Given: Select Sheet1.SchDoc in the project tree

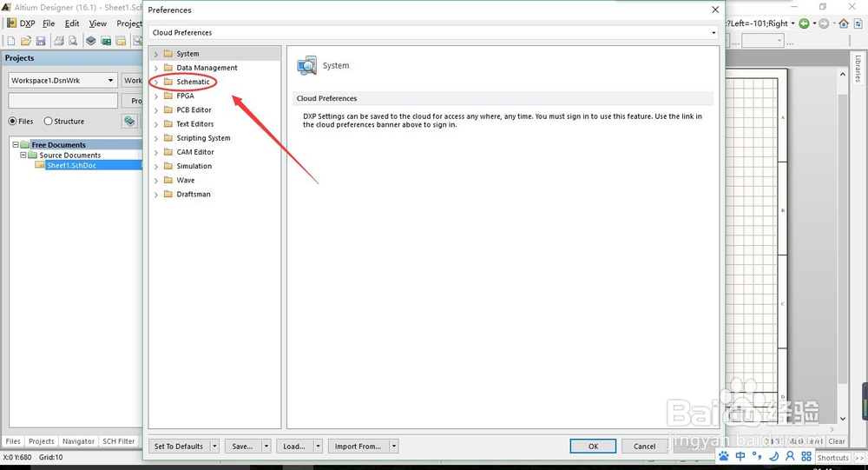Looking at the screenshot, I should [x=71, y=165].
